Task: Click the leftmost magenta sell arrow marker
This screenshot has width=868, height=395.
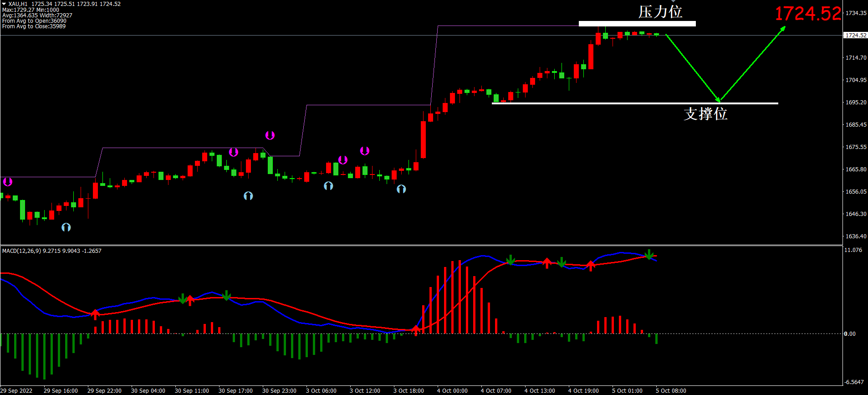Action: [8, 182]
